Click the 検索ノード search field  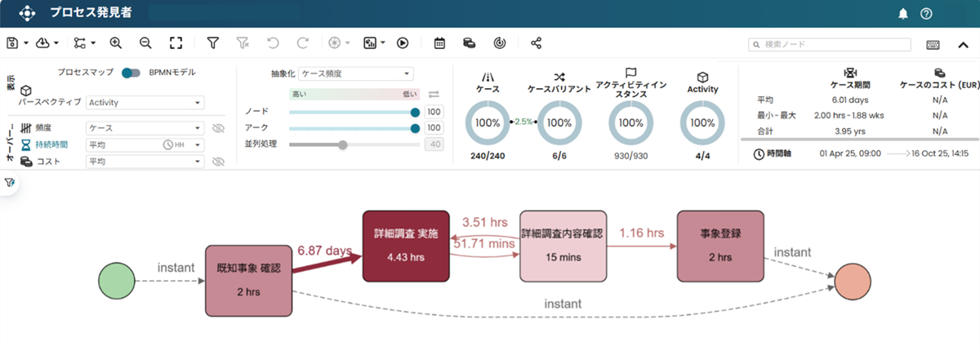point(835,44)
